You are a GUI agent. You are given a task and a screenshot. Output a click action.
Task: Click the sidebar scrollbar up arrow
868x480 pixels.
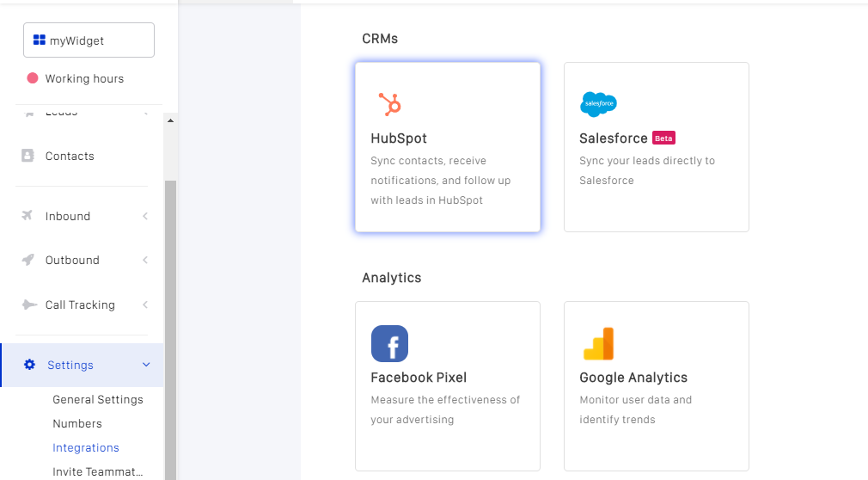tap(170, 120)
